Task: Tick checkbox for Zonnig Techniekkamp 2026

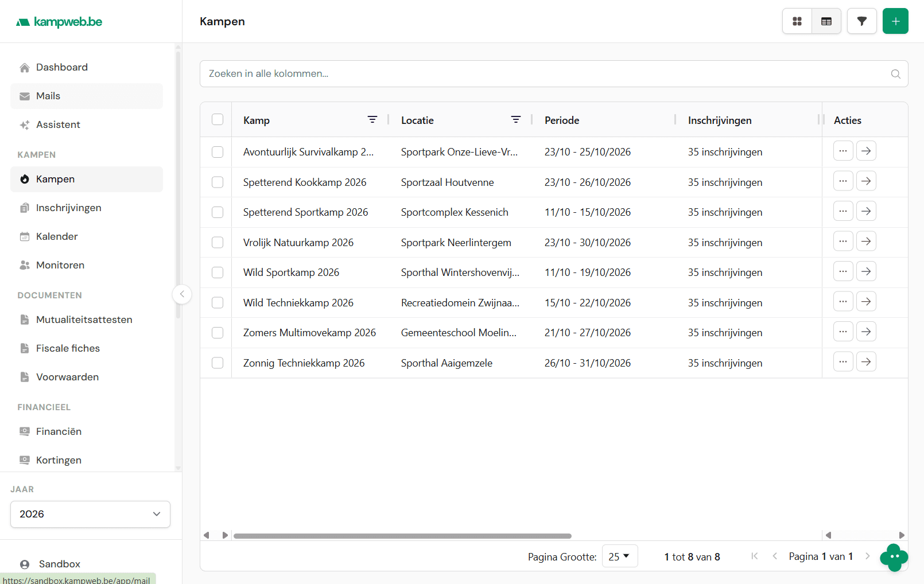Action: click(218, 363)
